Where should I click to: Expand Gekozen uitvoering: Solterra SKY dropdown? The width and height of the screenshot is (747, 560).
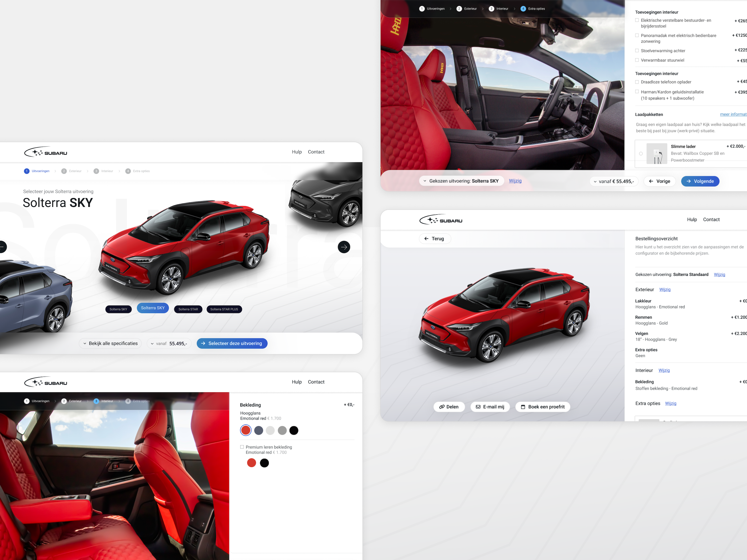(461, 181)
